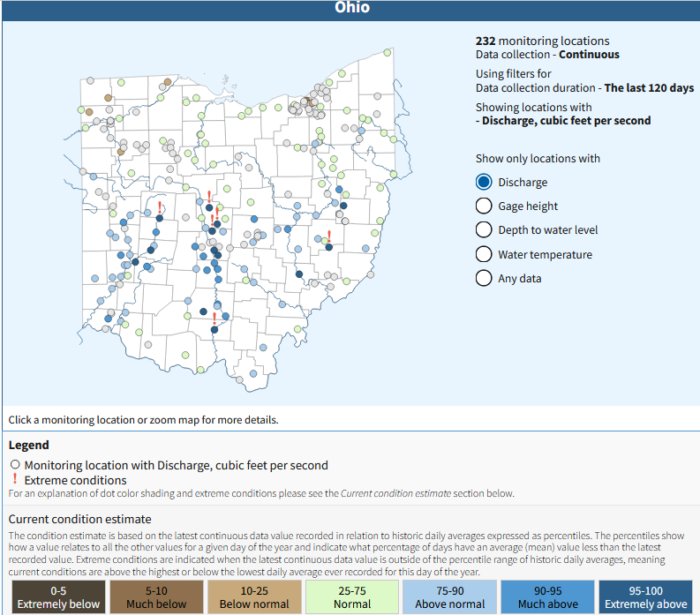Click 'The last 120 days' filter text

click(x=649, y=88)
